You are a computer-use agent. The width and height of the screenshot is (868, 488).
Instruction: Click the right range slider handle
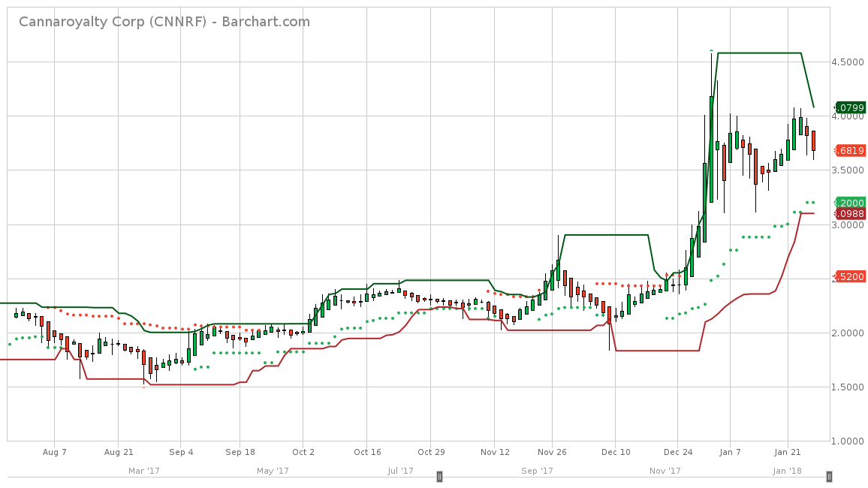pyautogui.click(x=829, y=476)
